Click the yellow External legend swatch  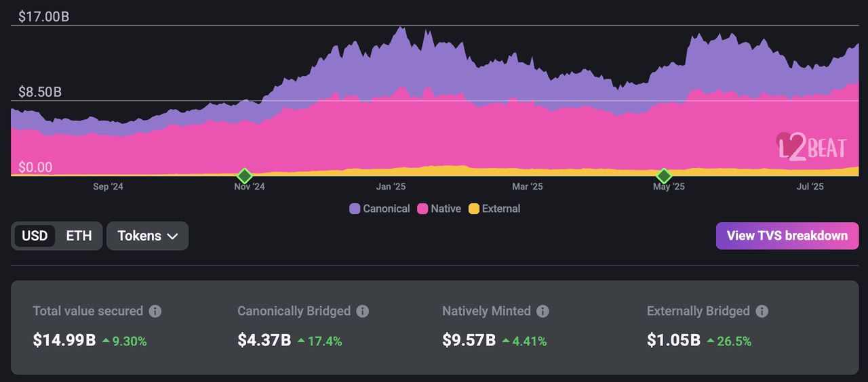474,209
